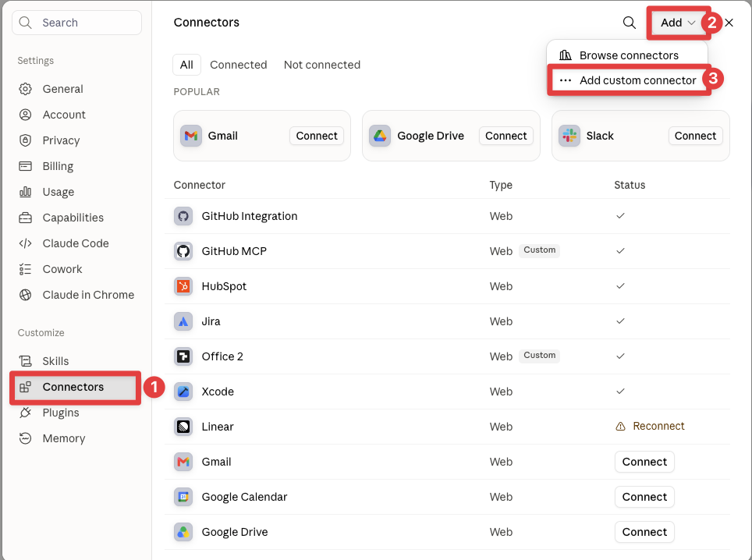752x560 pixels.
Task: Click the GitHub Integration status checkmark
Action: [x=620, y=216]
